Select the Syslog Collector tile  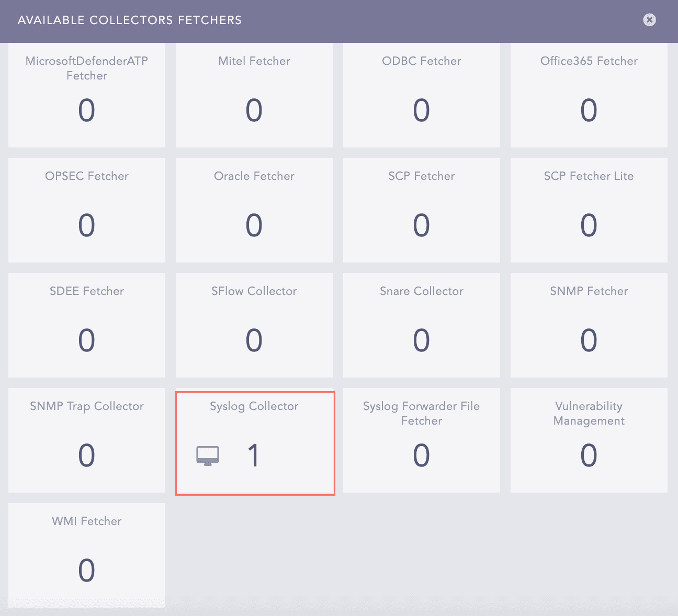tap(254, 441)
